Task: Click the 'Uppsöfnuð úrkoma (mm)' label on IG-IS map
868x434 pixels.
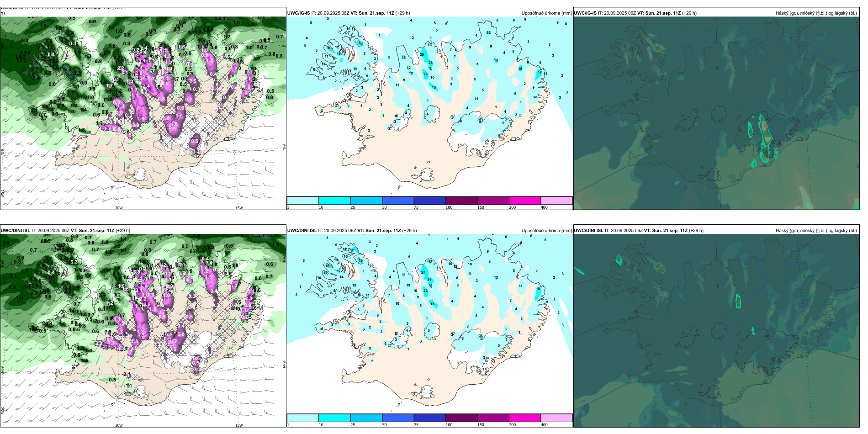Action: (546, 13)
